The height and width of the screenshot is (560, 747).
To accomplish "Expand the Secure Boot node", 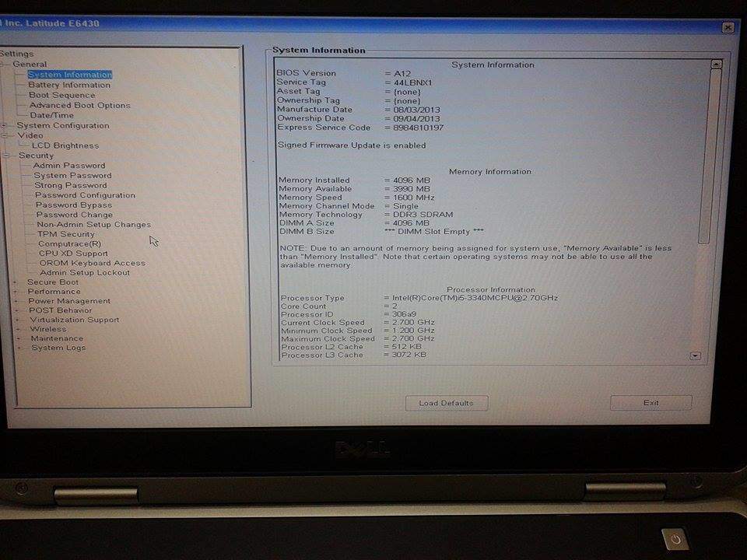I will (x=14, y=282).
